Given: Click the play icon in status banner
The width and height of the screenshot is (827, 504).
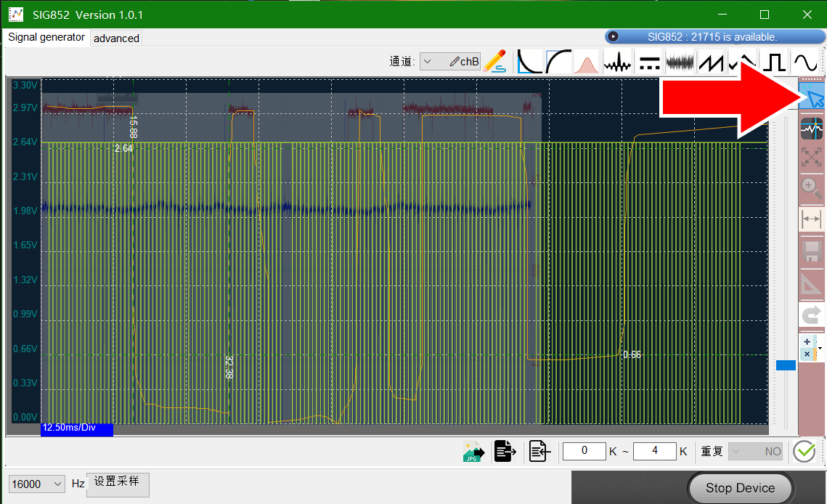Looking at the screenshot, I should [613, 36].
